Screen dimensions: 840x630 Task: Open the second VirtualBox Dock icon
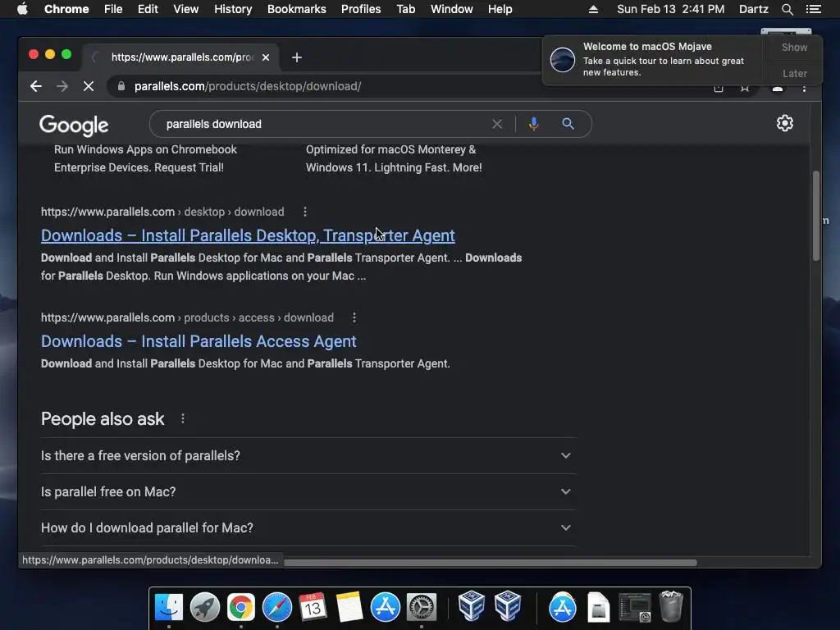click(508, 606)
